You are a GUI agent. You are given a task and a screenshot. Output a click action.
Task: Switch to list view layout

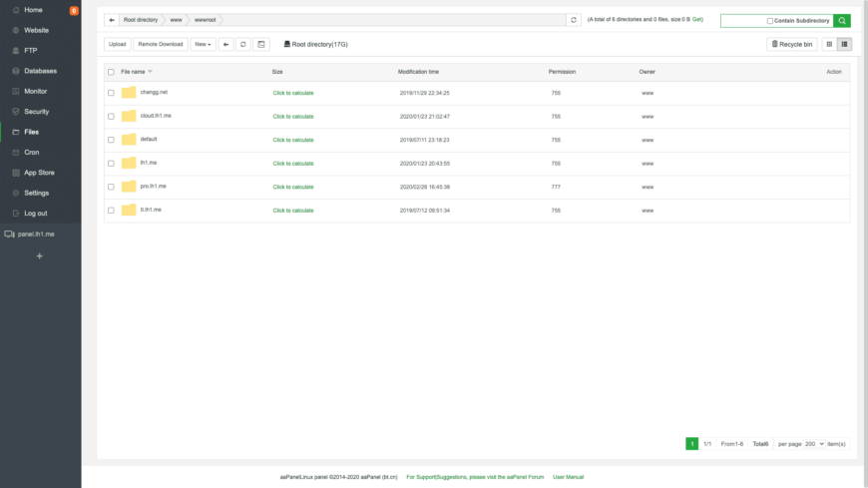click(x=844, y=44)
